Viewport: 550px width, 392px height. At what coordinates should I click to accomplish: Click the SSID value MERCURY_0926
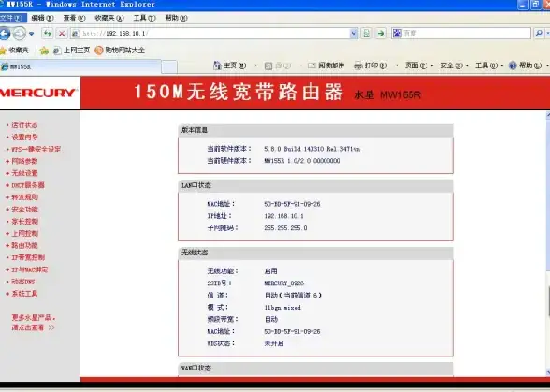click(283, 283)
